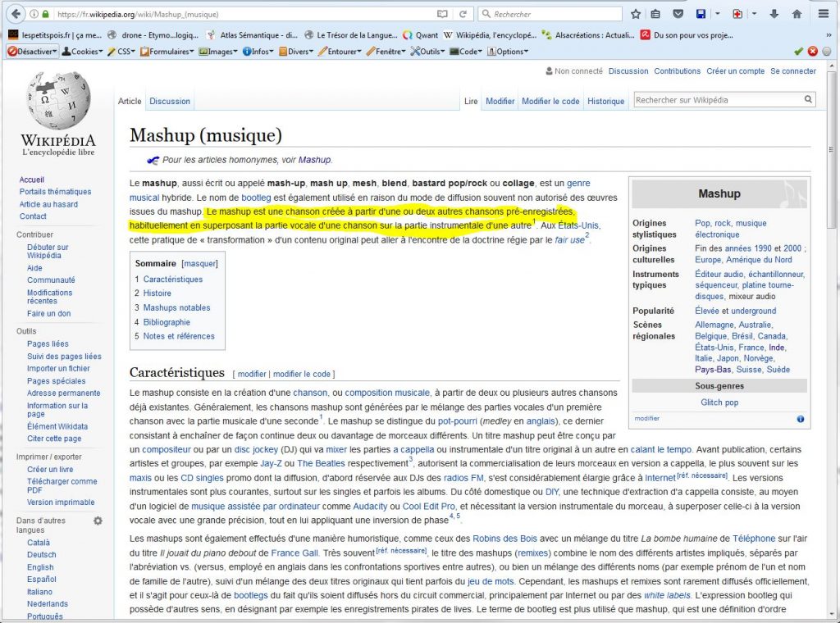Open the downloads arrow icon

point(774,14)
